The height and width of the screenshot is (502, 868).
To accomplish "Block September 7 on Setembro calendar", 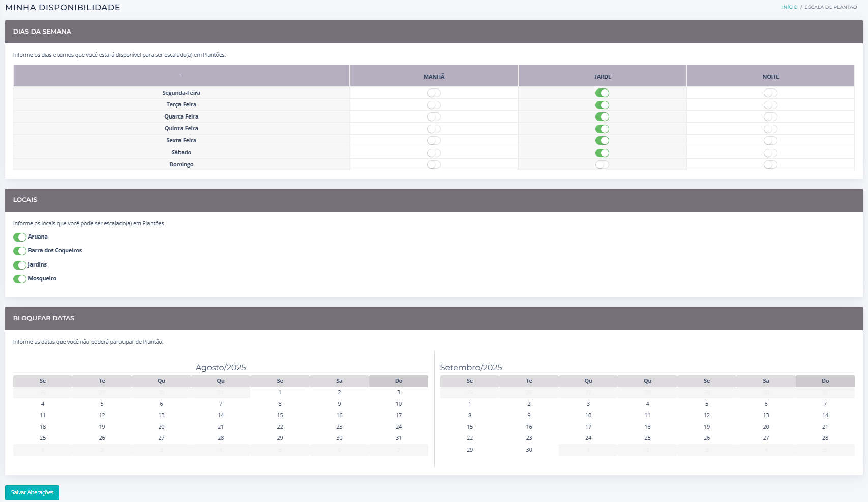I will point(825,404).
